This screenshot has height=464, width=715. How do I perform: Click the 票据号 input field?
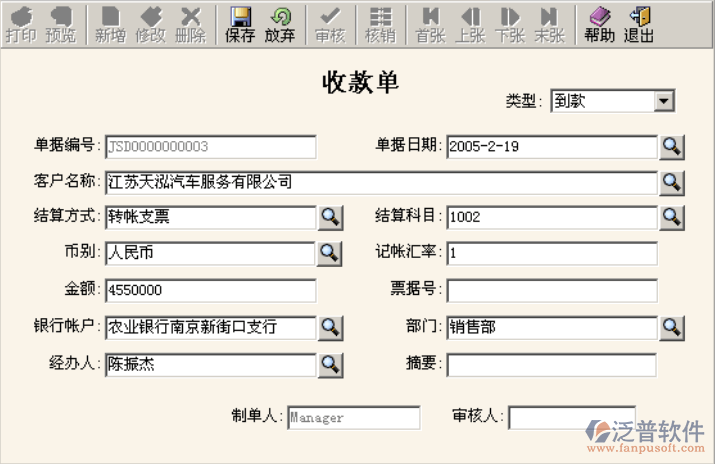click(552, 290)
